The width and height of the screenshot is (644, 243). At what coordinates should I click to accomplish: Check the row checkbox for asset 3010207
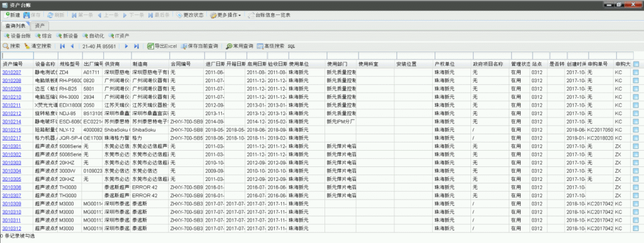click(x=636, y=73)
